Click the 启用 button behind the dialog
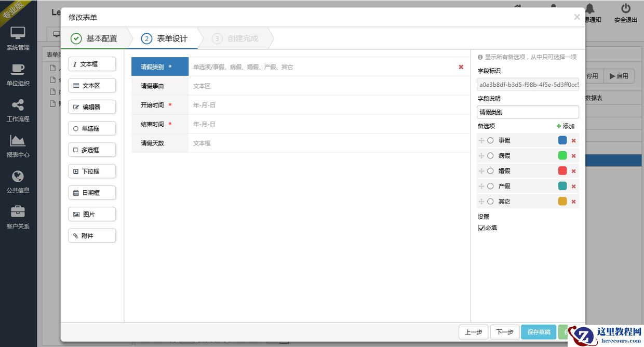The height and width of the screenshot is (347, 644). click(x=619, y=76)
